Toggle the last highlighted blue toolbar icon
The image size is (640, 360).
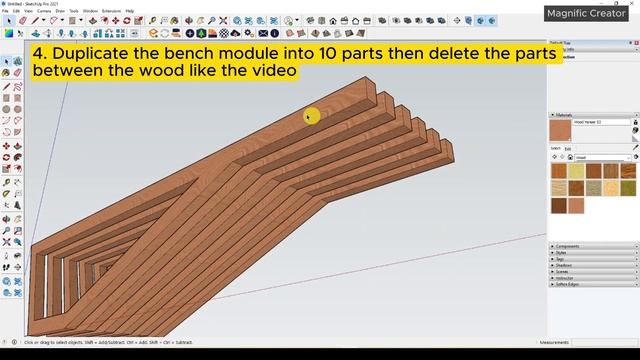pos(492,20)
